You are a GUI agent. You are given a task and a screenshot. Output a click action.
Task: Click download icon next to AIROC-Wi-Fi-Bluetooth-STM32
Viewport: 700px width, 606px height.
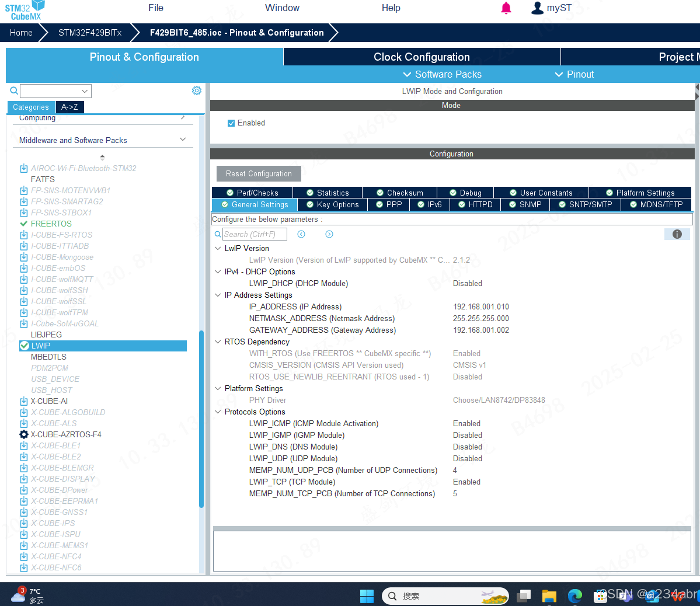click(x=24, y=168)
